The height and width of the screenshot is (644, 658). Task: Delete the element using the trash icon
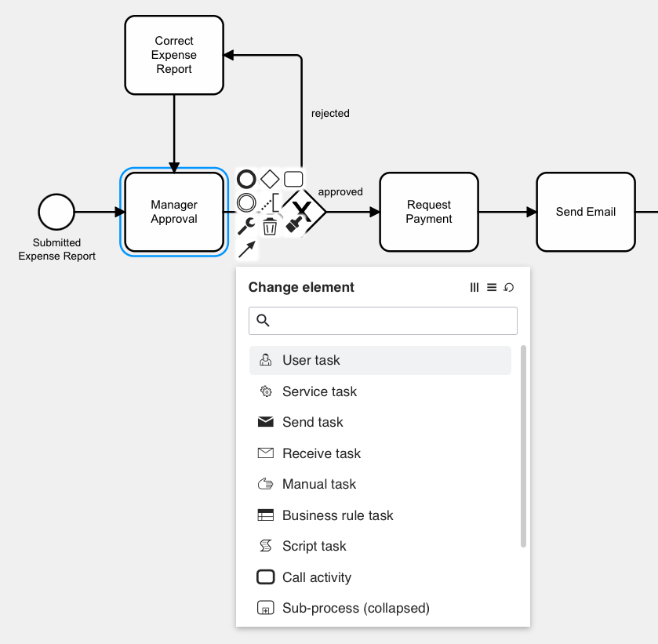tap(270, 227)
